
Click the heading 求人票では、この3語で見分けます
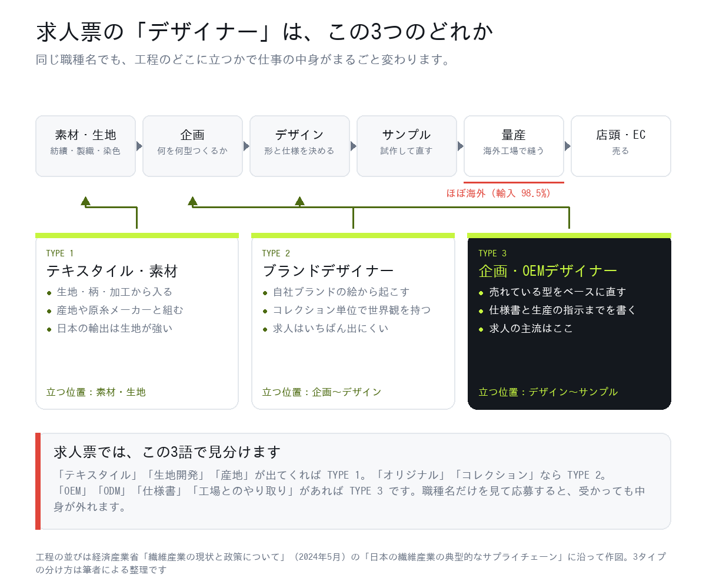(167, 452)
